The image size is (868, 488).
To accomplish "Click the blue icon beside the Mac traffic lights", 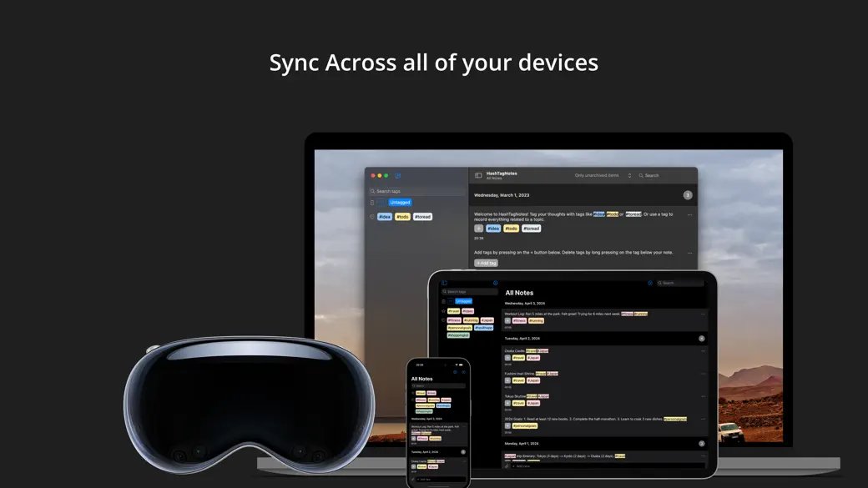I will coord(397,175).
